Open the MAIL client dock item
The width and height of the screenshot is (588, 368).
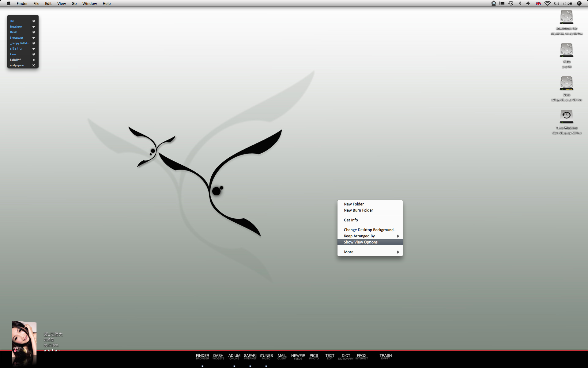click(282, 357)
